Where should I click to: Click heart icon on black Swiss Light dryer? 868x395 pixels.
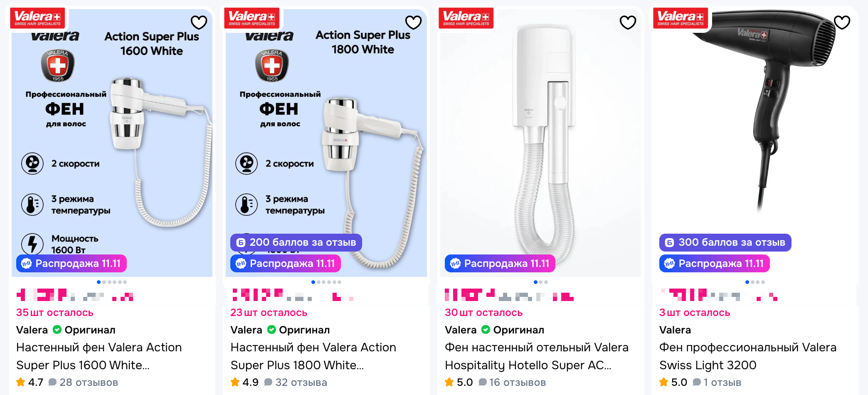click(x=842, y=22)
